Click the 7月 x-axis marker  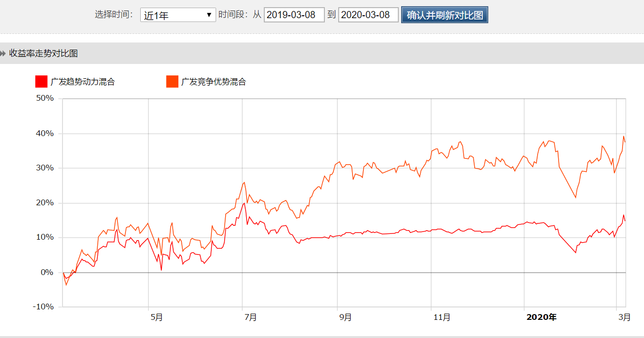point(249,317)
